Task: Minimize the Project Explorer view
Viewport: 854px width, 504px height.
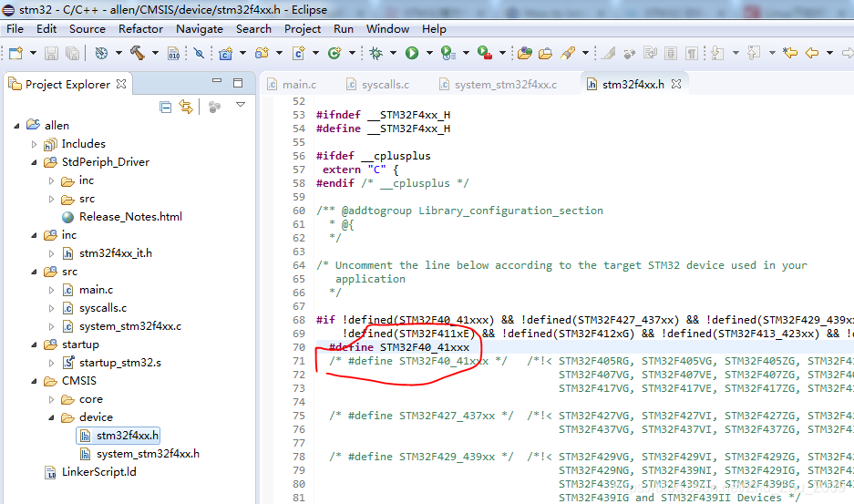Action: point(217,81)
